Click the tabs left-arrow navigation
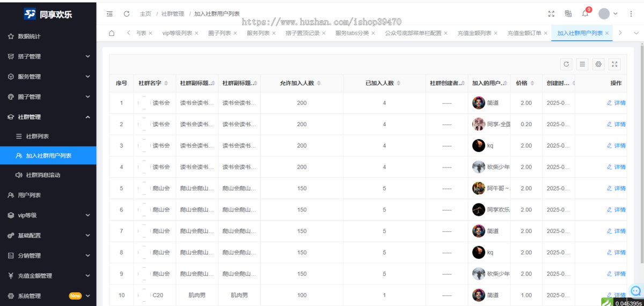This screenshot has height=306, width=644. coord(129,33)
